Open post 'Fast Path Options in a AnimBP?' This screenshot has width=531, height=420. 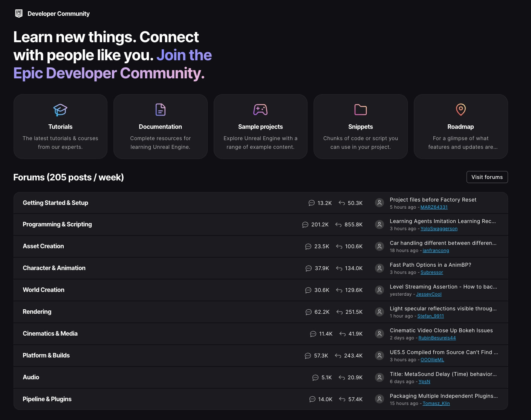coord(430,265)
